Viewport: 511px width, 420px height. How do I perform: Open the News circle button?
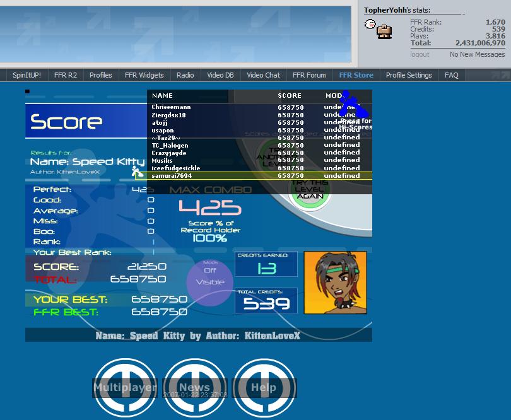[194, 387]
